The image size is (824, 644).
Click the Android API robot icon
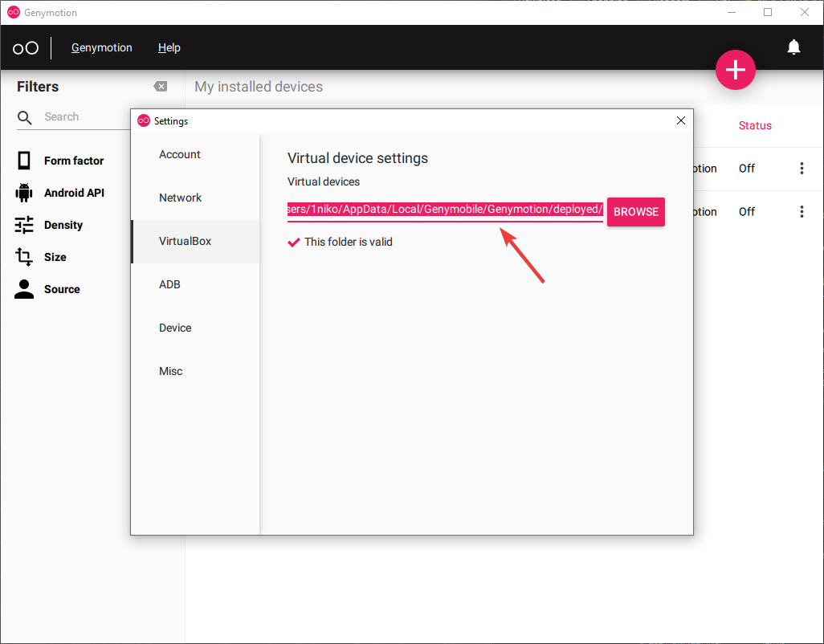(x=25, y=193)
